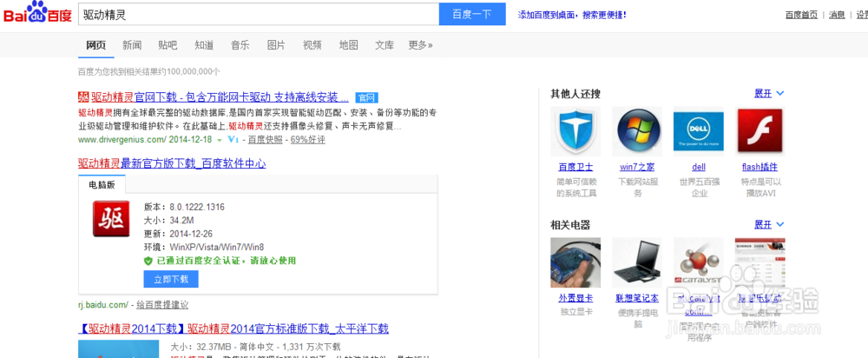Switch to the 知道 tab
The width and height of the screenshot is (868, 358).
click(204, 45)
